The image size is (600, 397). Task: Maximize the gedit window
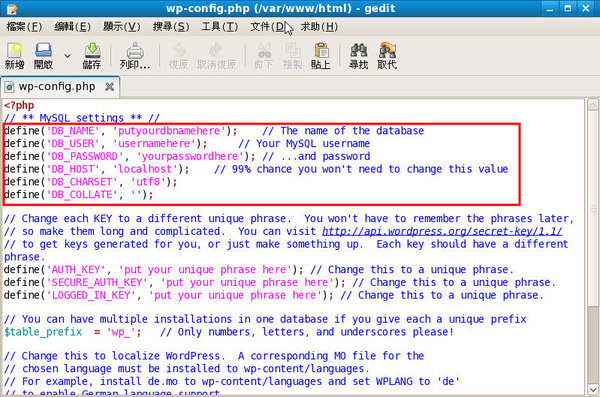pos(568,8)
